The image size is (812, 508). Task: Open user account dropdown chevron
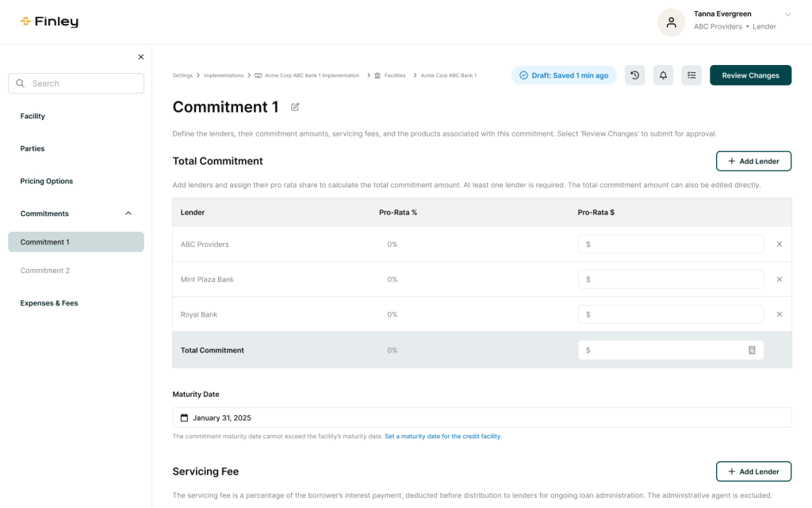787,14
